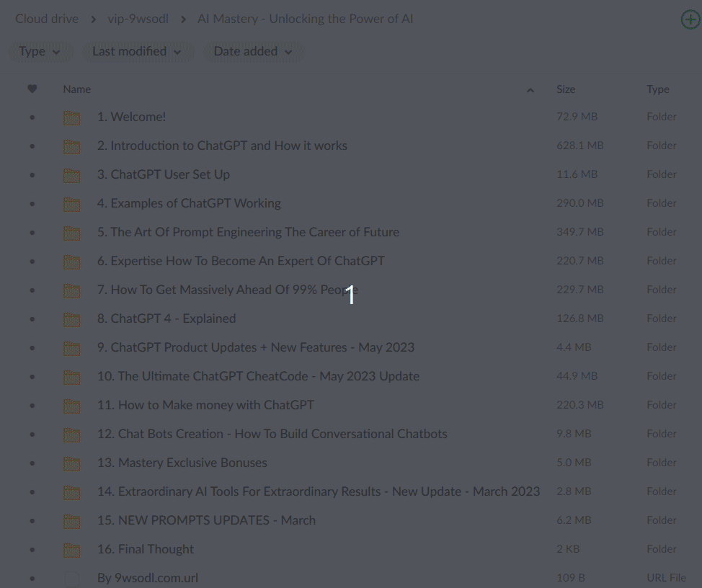Click folder icon beside 13. Mastery Exclusive Bonuses

point(71,463)
